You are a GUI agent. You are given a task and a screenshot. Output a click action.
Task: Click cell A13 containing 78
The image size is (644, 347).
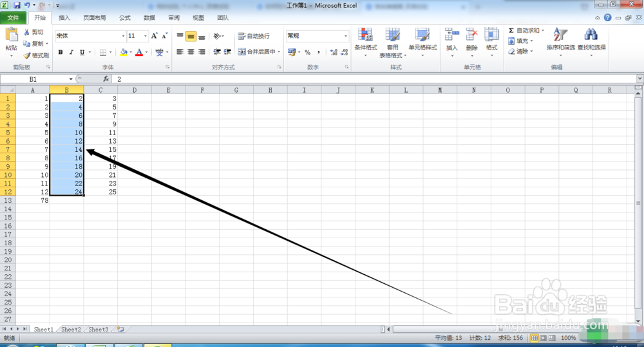click(33, 200)
